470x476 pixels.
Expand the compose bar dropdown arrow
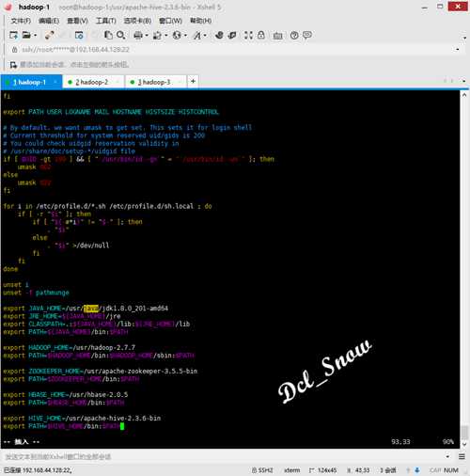pos(447,456)
